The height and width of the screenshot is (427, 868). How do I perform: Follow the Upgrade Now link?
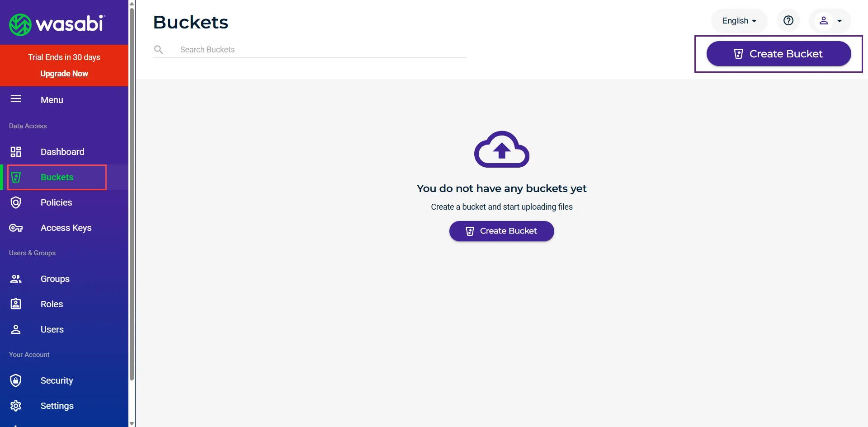pos(64,74)
